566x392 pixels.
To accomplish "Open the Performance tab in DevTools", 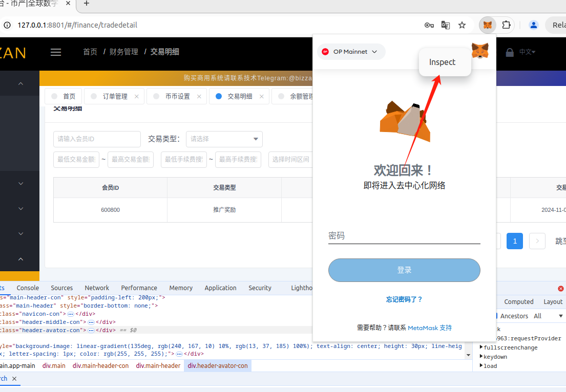I will point(139,288).
